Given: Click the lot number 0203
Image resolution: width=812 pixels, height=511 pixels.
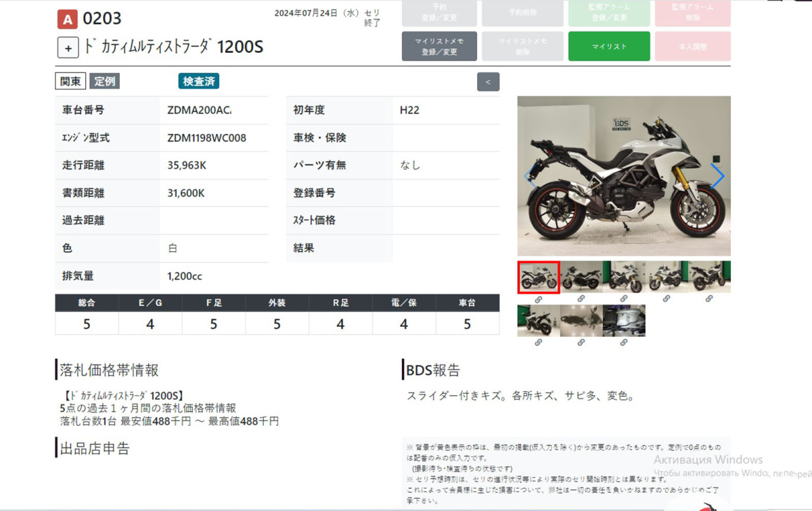Looking at the screenshot, I should pos(102,19).
